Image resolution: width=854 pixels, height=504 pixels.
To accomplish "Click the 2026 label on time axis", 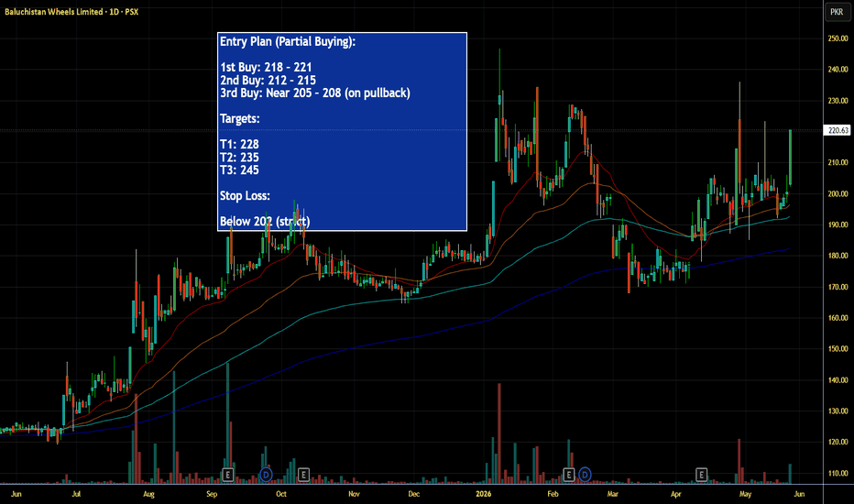I will [x=483, y=494].
